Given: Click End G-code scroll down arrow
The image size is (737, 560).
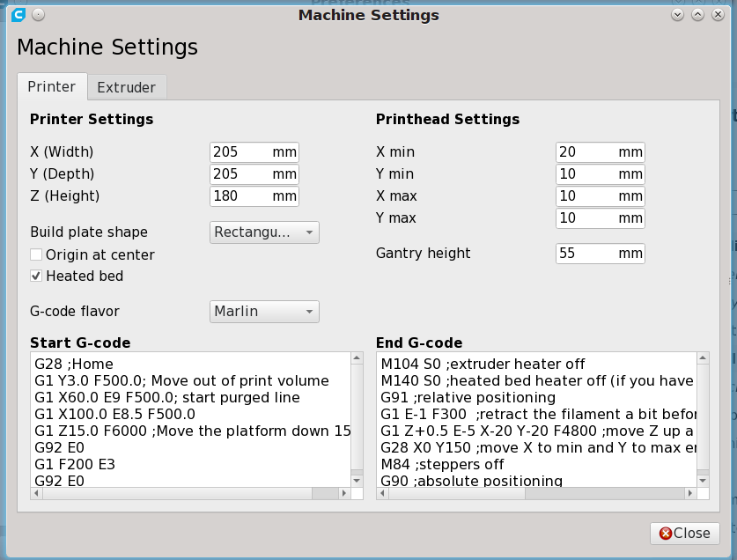Looking at the screenshot, I should (x=703, y=481).
